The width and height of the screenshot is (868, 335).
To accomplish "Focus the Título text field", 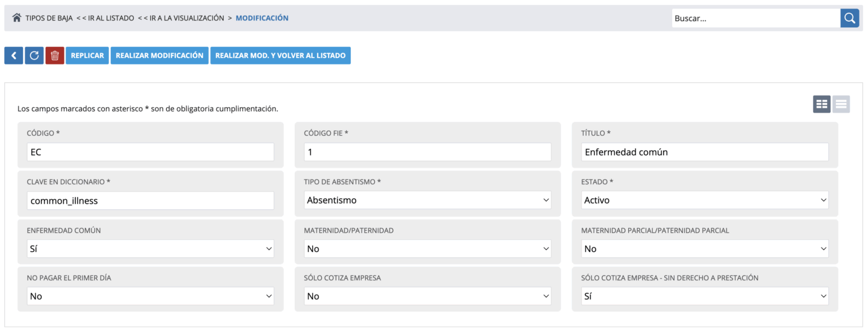I will coord(705,152).
